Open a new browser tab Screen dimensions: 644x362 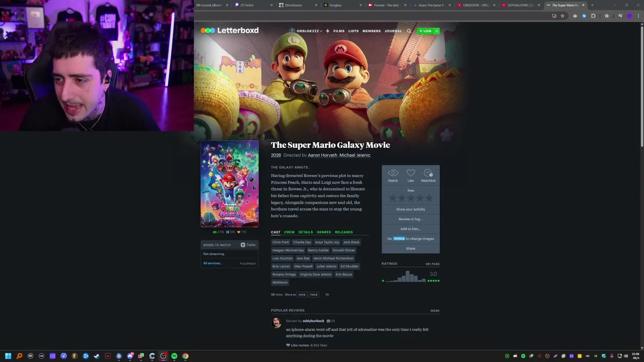(x=592, y=5)
